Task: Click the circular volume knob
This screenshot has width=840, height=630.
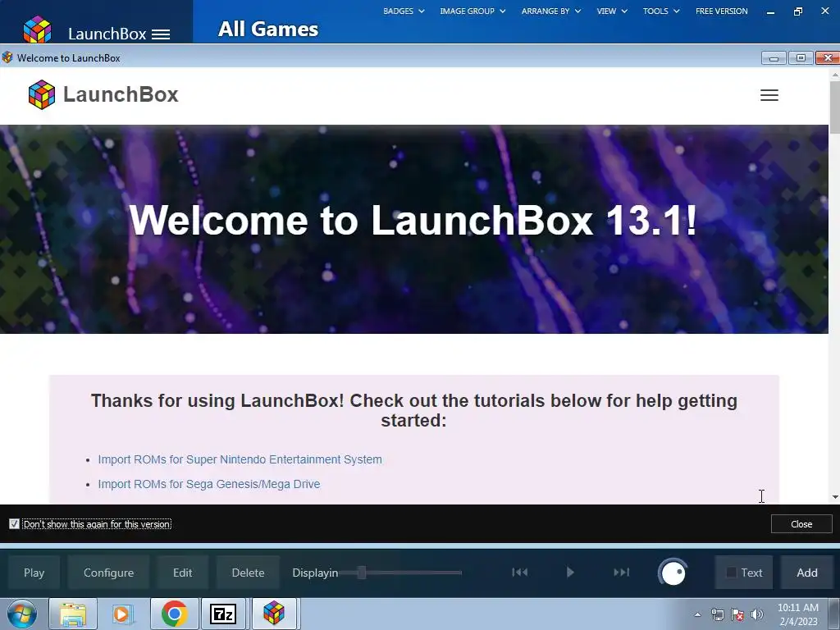Action: (x=673, y=573)
